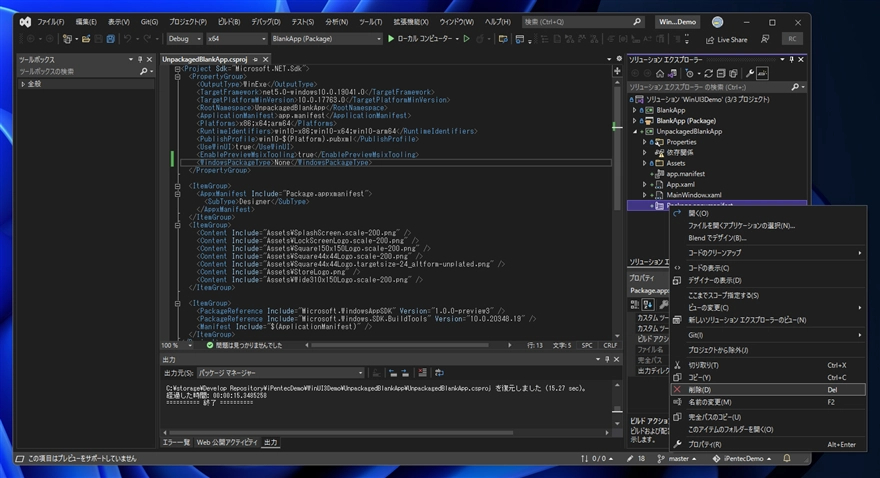Open the signed-in account avatar
This screenshot has height=478, width=880.
(717, 22)
